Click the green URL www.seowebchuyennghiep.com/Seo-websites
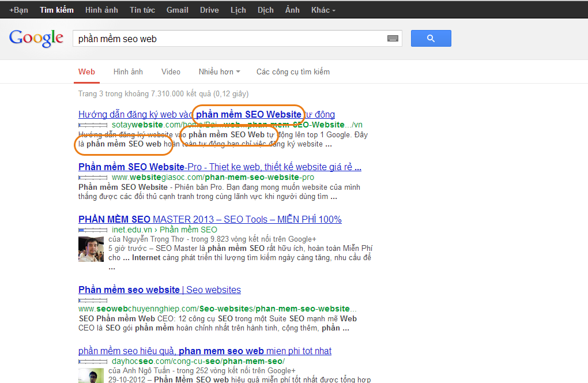The image size is (588, 383). coord(217,309)
